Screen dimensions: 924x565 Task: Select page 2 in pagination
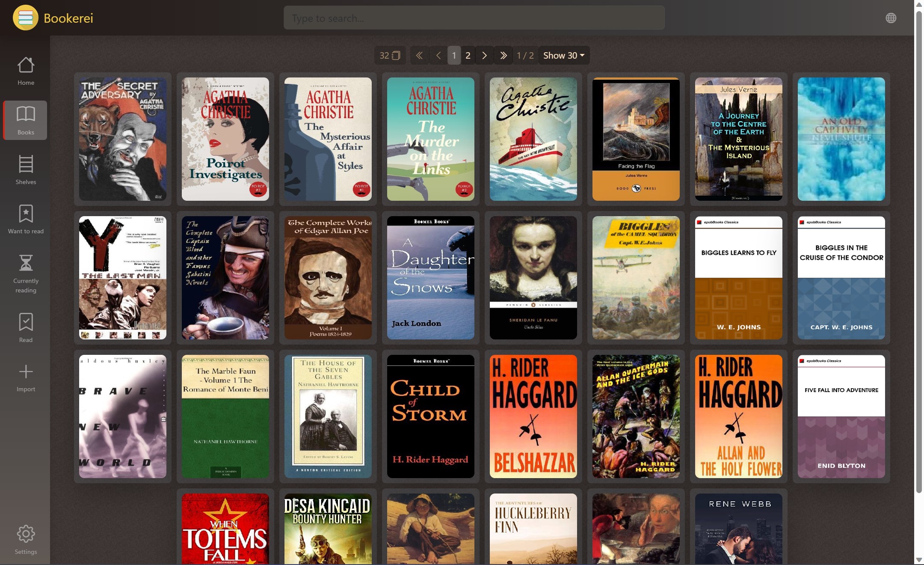pyautogui.click(x=468, y=56)
